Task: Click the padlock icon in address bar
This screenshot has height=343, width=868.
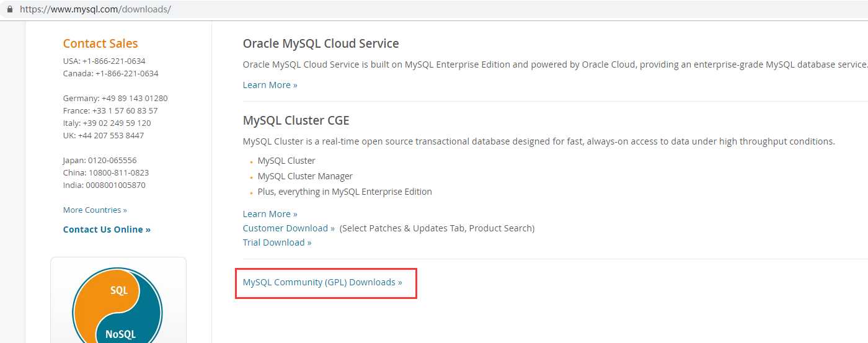Action: [x=9, y=9]
